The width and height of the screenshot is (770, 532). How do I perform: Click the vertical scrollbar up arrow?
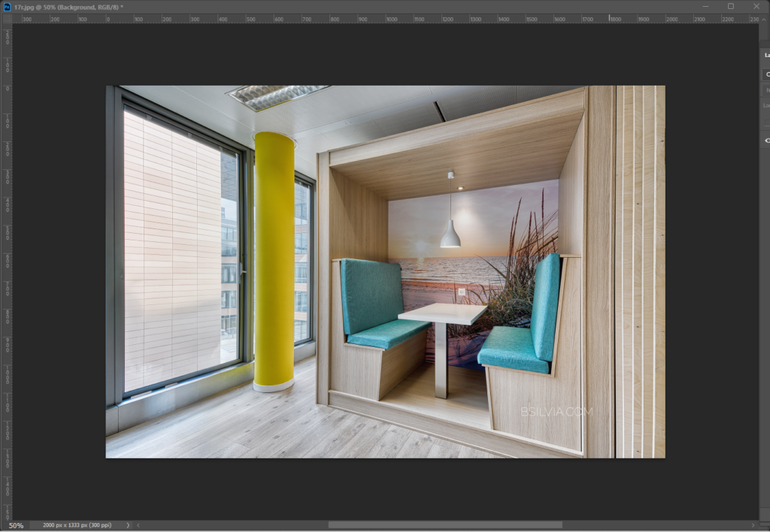point(764,20)
